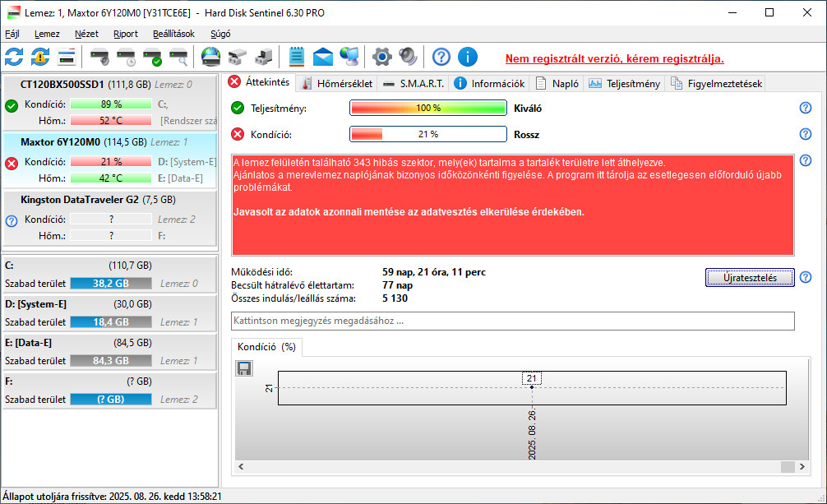Click the blue refresh arrows toolbar icon
Screen dimensions: 827x504
click(x=14, y=57)
